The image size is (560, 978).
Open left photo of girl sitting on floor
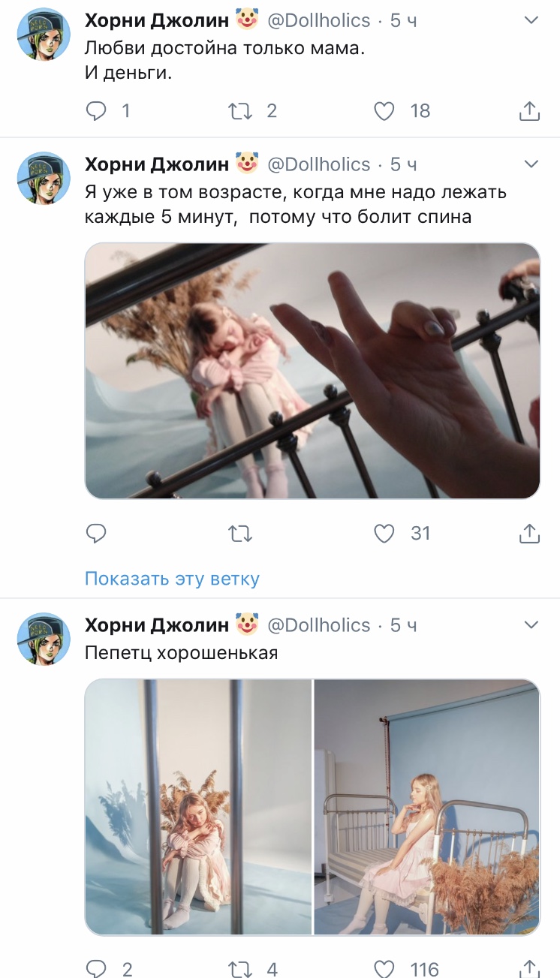tap(198, 807)
